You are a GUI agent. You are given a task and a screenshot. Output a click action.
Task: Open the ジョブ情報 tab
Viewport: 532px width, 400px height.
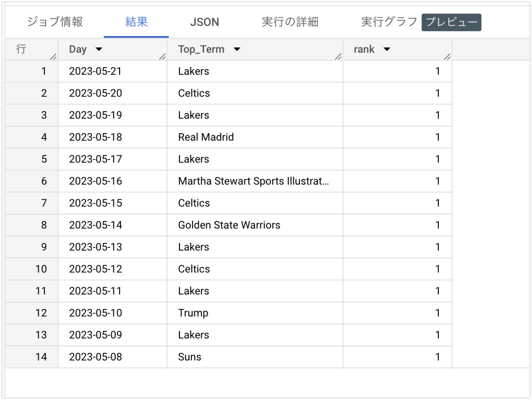click(55, 22)
